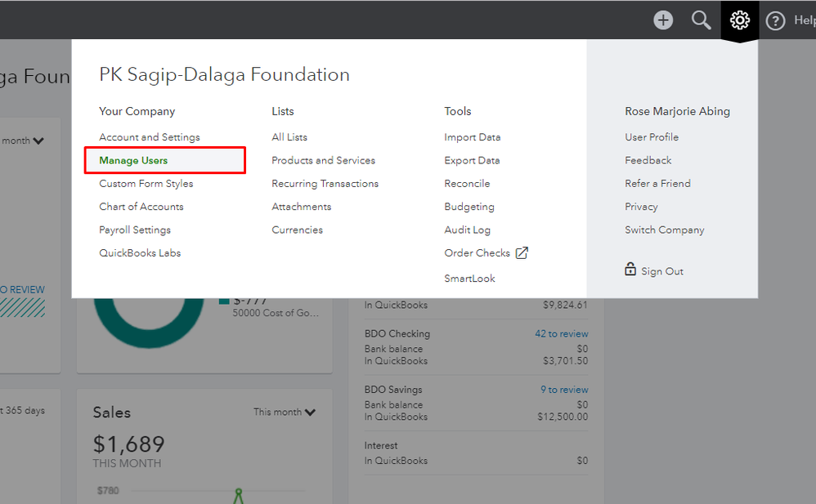
Task: Open the search magnifier icon
Action: click(x=701, y=20)
